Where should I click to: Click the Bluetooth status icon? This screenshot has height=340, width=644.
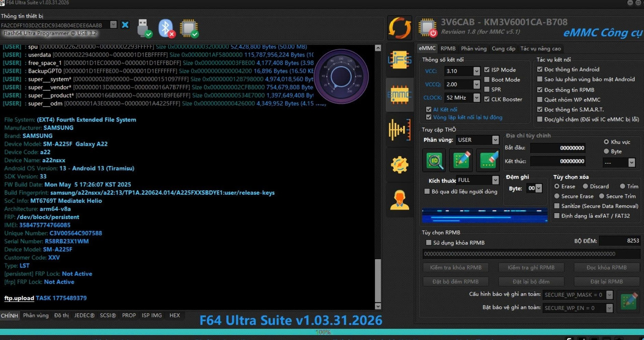[167, 28]
